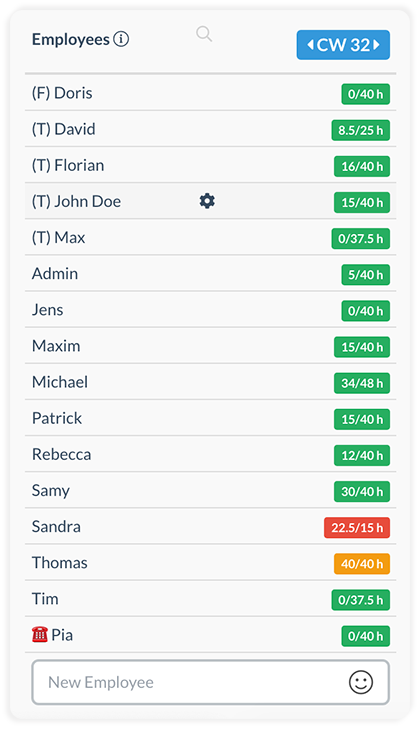This screenshot has height=729, width=420.
Task: Go to previous calendar week arrow
Action: pyautogui.click(x=310, y=45)
